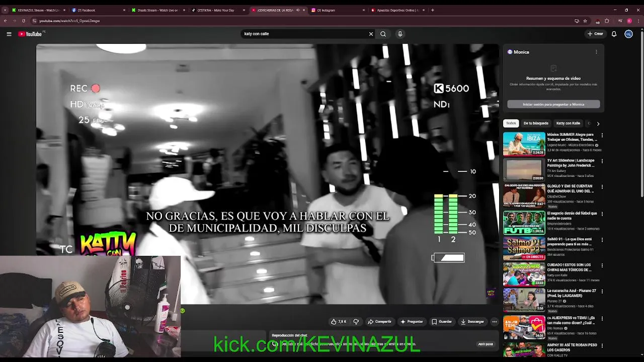
Task: Open the browser tab search dropdown arrow
Action: coord(5,10)
